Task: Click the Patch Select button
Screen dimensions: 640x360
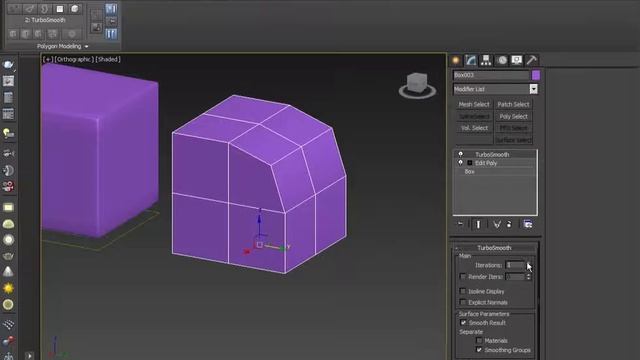Action: coord(513,104)
